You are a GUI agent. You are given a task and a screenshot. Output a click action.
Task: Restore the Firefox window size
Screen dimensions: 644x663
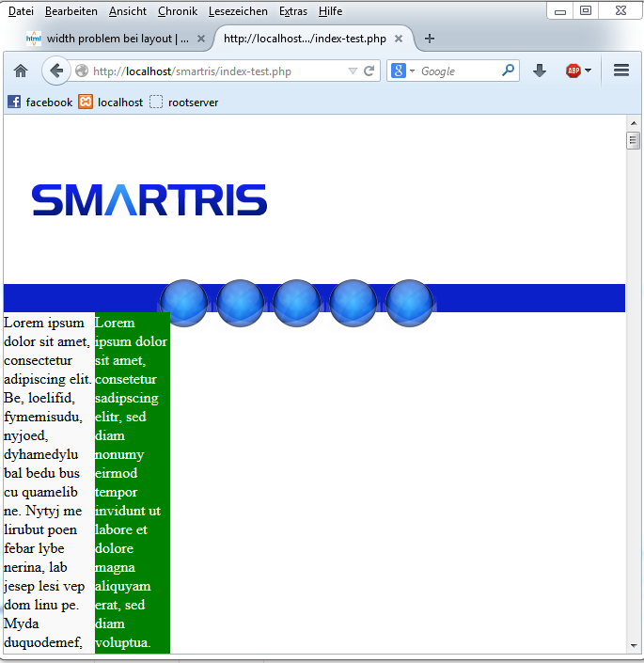coord(586,11)
